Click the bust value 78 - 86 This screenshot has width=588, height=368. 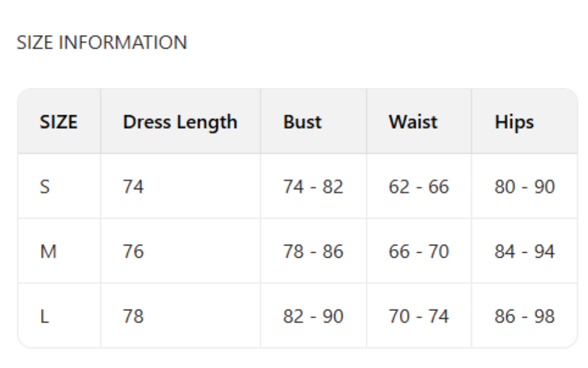[313, 251]
